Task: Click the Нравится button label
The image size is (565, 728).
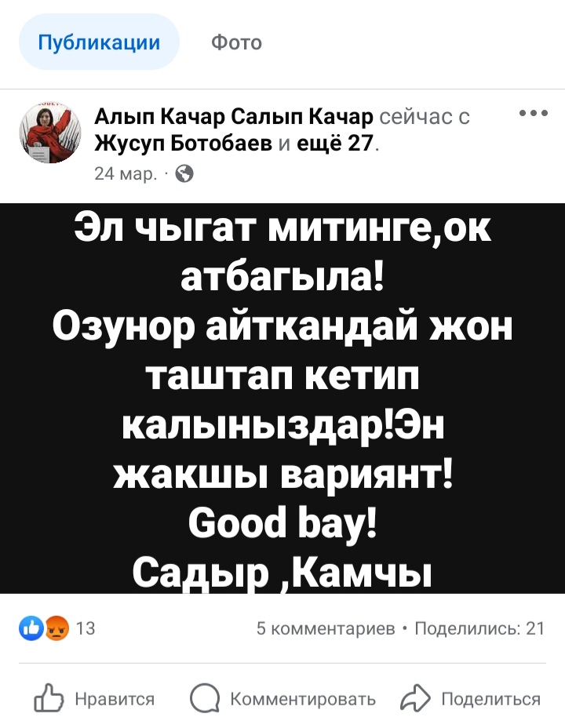Action: tap(115, 699)
